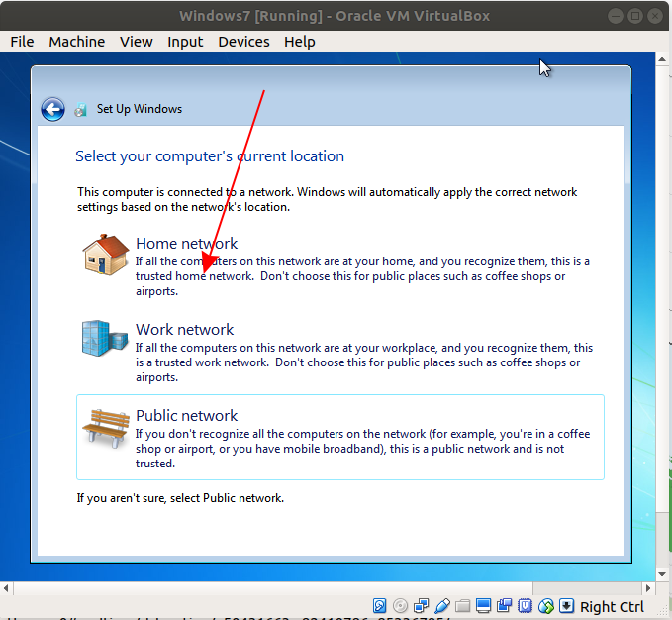Click the vertical scrollbar down arrow
This screenshot has width=672, height=620.
(662, 574)
